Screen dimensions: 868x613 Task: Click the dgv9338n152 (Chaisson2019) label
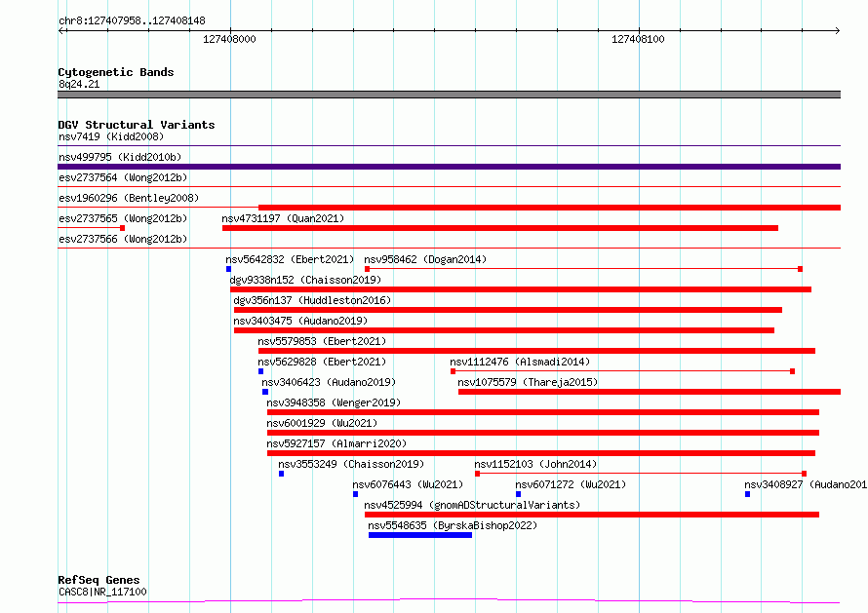point(305,280)
